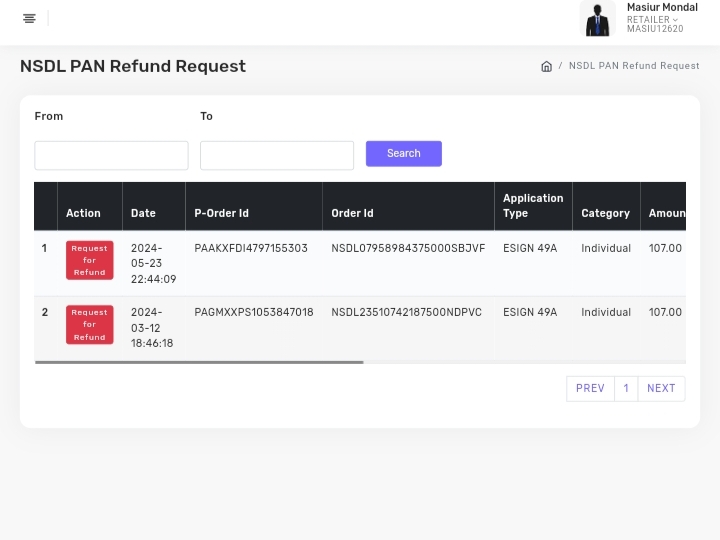Request refund for order PAGMXXPS1053847018
This screenshot has width=720, height=540.
coord(89,324)
